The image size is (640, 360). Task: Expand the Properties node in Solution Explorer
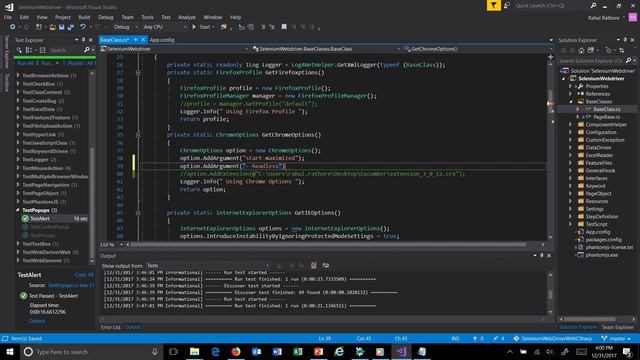coord(571,86)
